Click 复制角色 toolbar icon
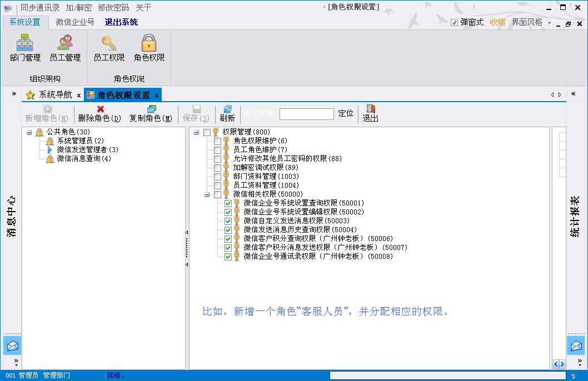The width and height of the screenshot is (588, 381). point(151,109)
